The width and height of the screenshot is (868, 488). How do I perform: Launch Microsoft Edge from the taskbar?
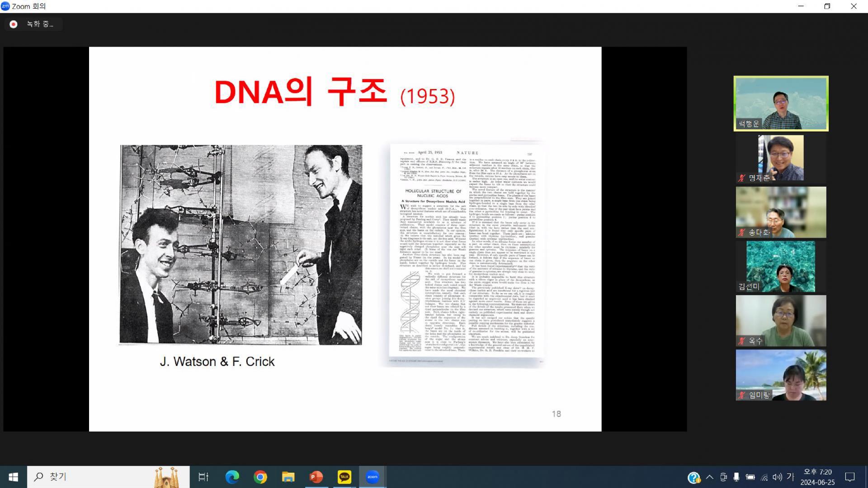[x=232, y=476]
